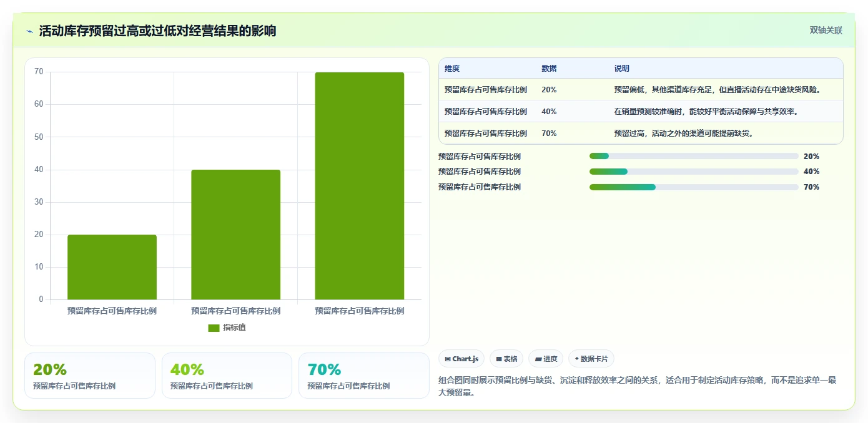
Task: Click the description starting 预留过高，活动之外的渠道
Action: [684, 134]
